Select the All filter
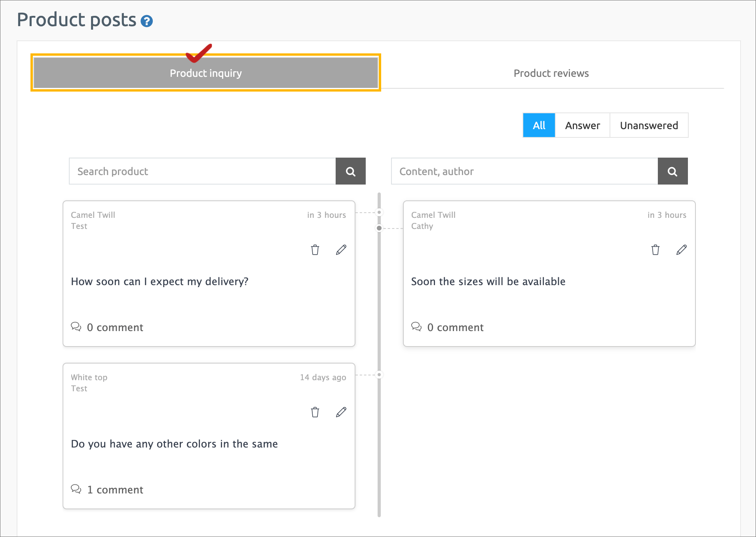756x537 pixels. pos(539,126)
